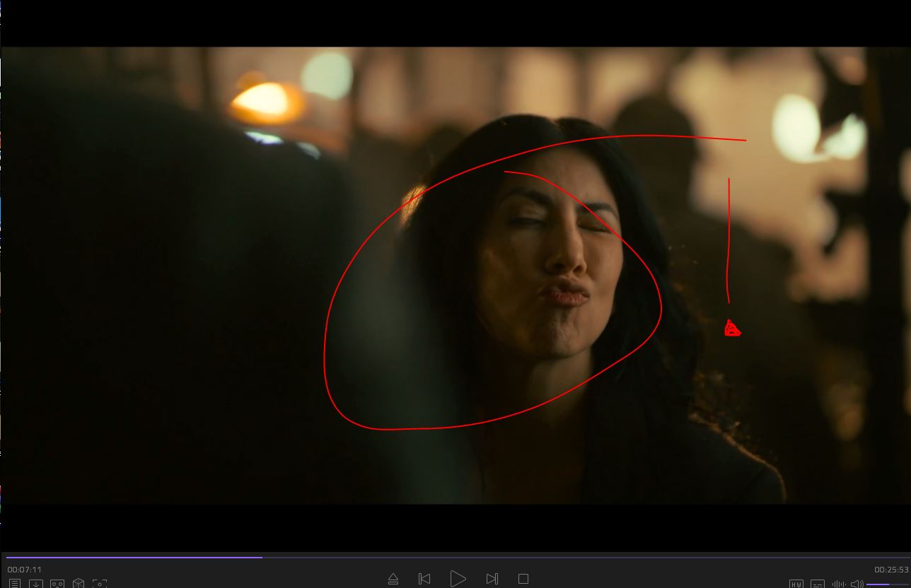Click the 3D cube icon

[x=79, y=584]
